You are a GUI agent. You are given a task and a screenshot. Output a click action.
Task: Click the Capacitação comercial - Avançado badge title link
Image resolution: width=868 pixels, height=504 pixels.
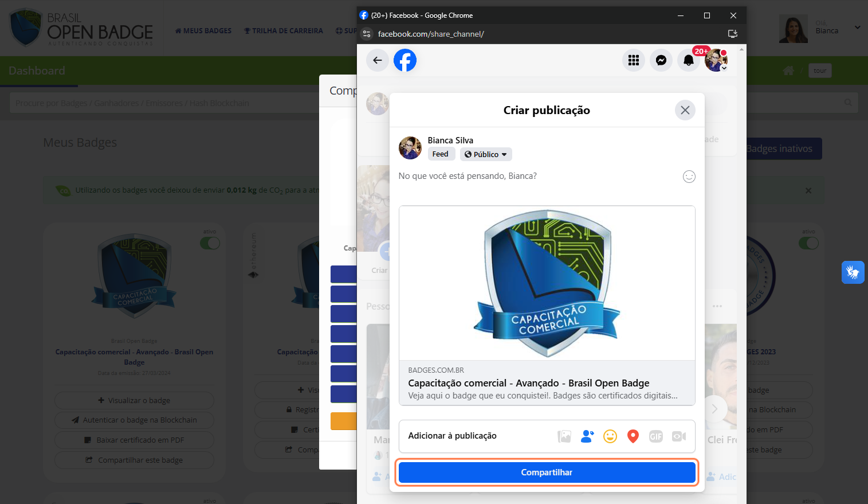coord(134,357)
